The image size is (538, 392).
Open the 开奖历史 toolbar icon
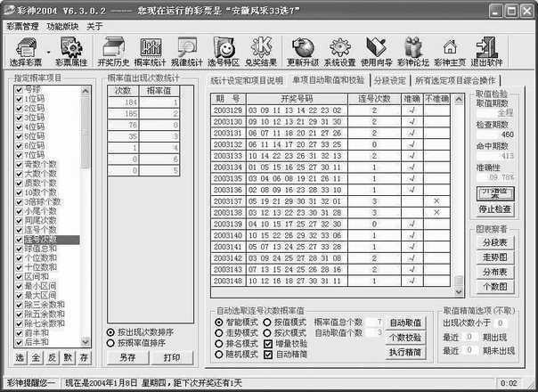tap(114, 51)
